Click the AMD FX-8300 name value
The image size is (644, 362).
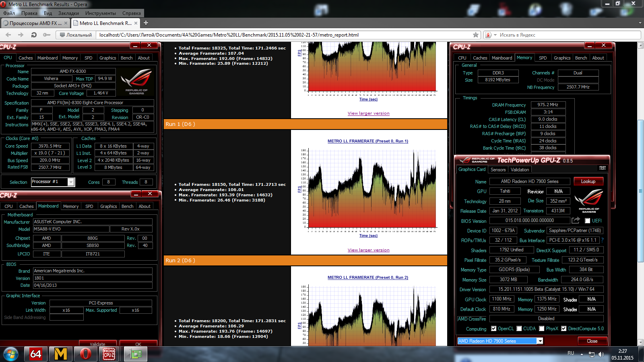(x=73, y=72)
